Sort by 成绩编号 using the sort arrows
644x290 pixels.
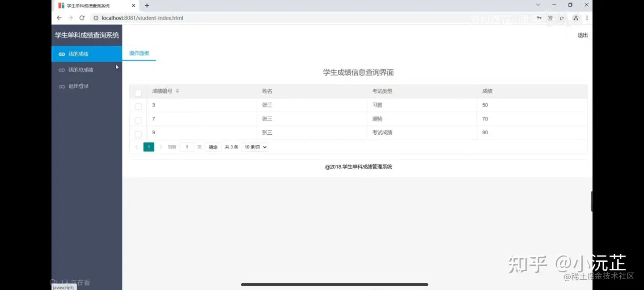(x=177, y=91)
